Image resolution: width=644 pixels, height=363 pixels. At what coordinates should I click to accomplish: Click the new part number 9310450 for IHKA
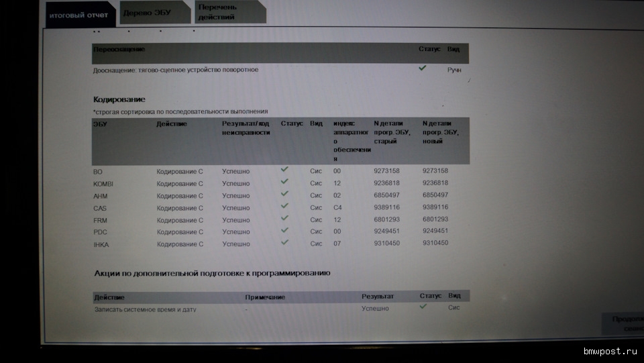click(435, 244)
